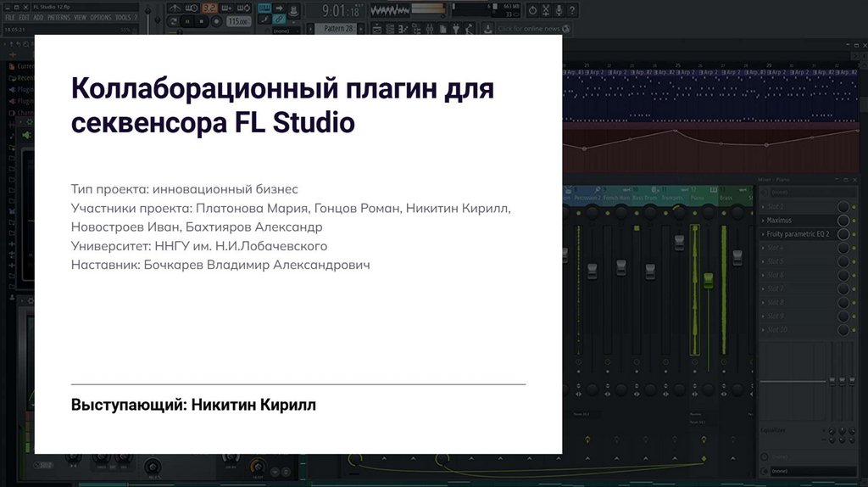Select the French Horn mixer track label
The image size is (868, 487).
(x=617, y=198)
